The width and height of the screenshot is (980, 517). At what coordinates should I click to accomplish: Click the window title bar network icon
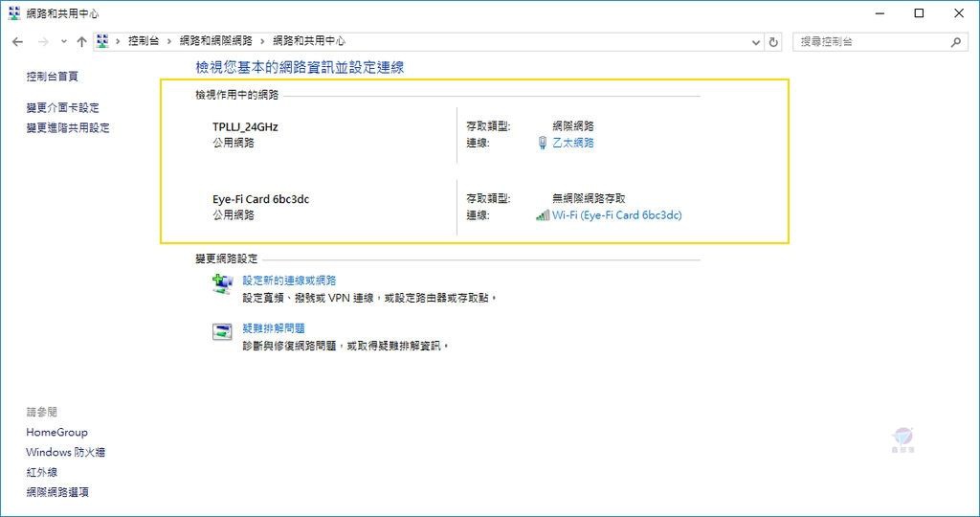pos(14,13)
